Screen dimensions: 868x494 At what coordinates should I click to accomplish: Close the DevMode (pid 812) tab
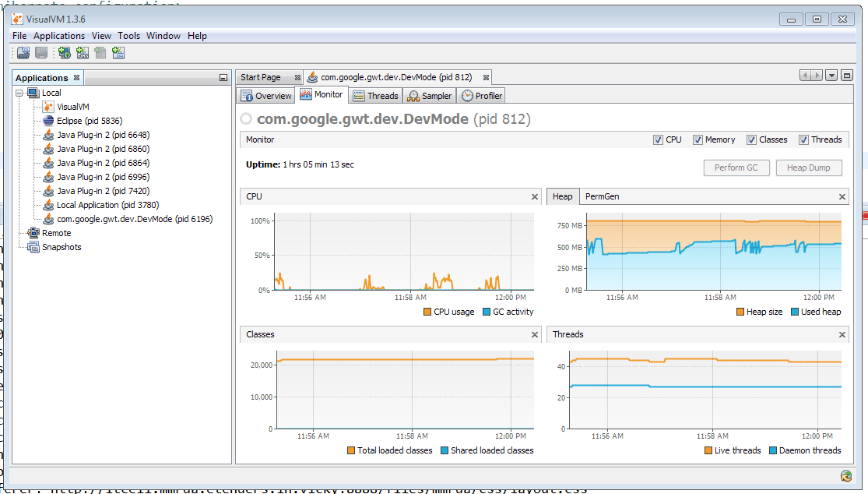tap(486, 78)
